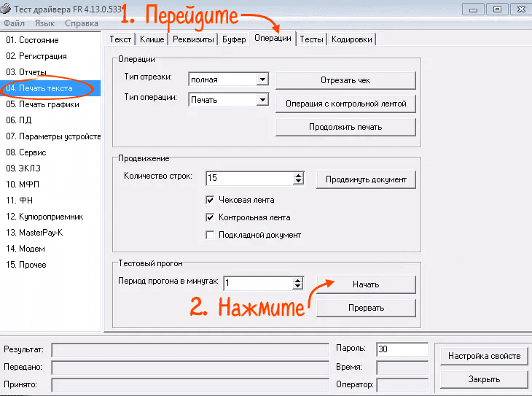Screen dimensions: 532x396
Task: Click the Настройка свойств button
Action: point(484,356)
